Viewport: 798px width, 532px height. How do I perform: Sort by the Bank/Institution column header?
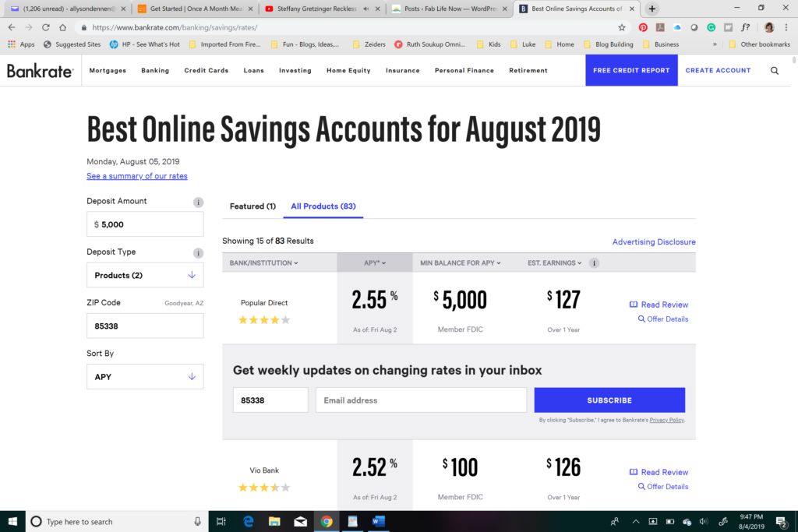pos(263,263)
